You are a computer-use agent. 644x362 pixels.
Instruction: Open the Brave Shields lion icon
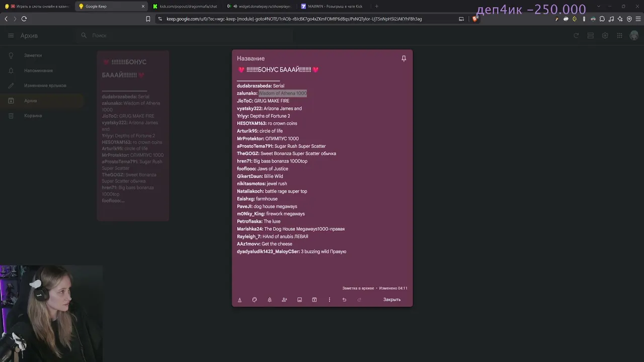click(474, 19)
